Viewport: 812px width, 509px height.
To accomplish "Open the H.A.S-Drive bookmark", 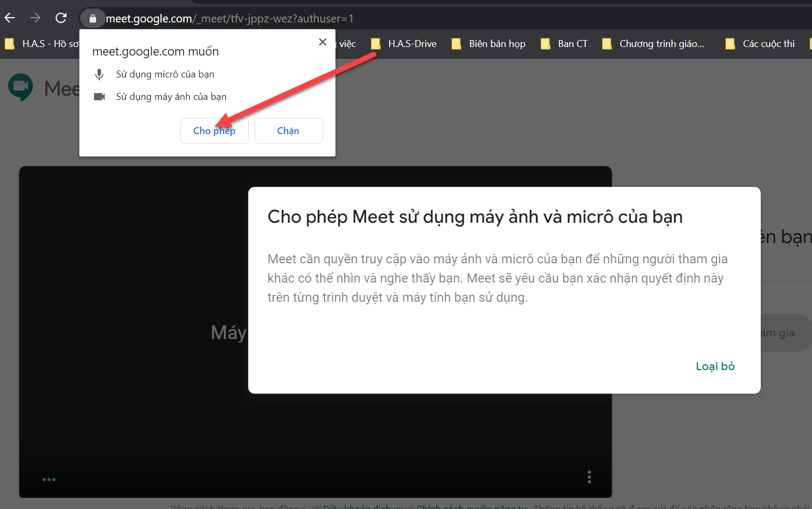I will pyautogui.click(x=404, y=44).
